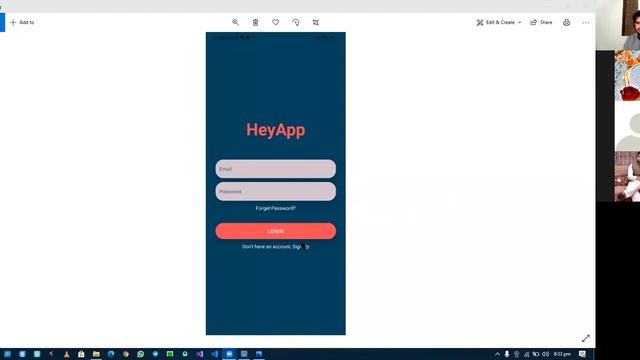
Task: Open volume control in system tray
Action: (545, 354)
